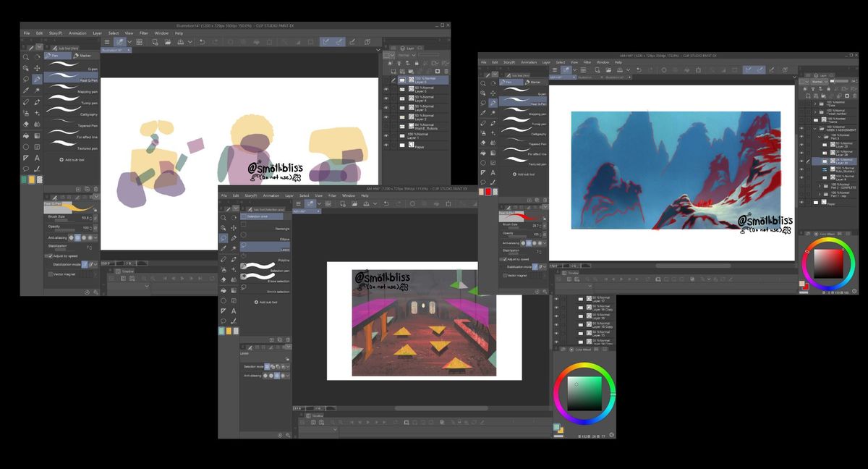868x469 pixels.
Task: Open the Animation menu in the robot sketch window
Action: pyautogui.click(x=77, y=33)
